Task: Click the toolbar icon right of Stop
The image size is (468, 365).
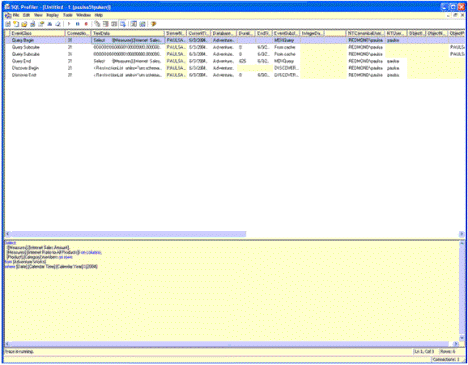Action: (97, 24)
